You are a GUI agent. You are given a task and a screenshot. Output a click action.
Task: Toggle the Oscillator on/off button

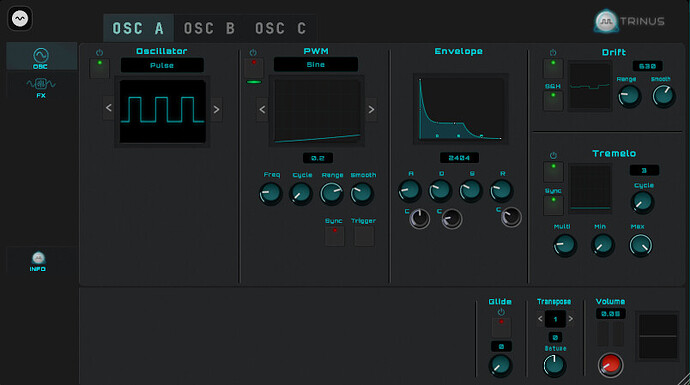tap(100, 69)
